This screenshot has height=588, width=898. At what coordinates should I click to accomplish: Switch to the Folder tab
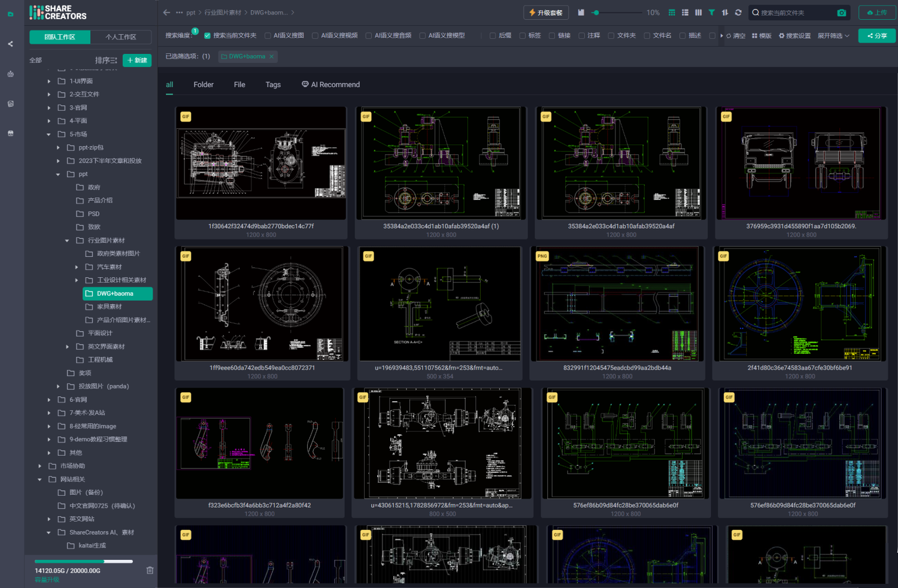[x=203, y=85]
